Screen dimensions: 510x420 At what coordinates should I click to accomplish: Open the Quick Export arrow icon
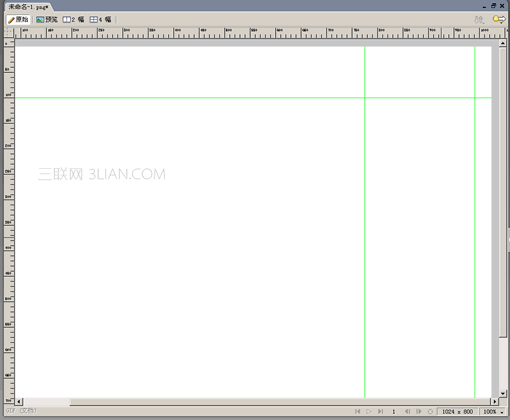(x=499, y=19)
